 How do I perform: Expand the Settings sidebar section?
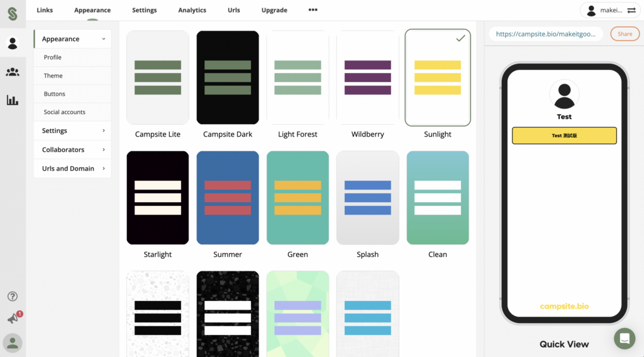(x=72, y=131)
